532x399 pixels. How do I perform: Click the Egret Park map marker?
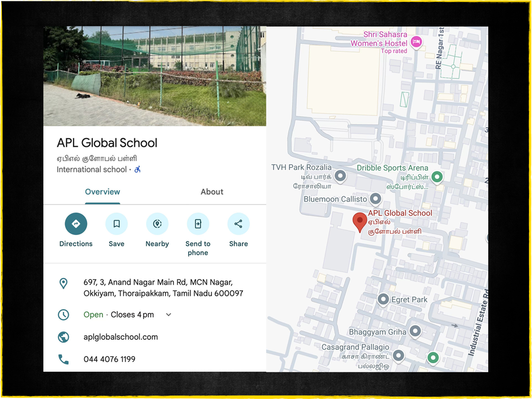coord(383,300)
